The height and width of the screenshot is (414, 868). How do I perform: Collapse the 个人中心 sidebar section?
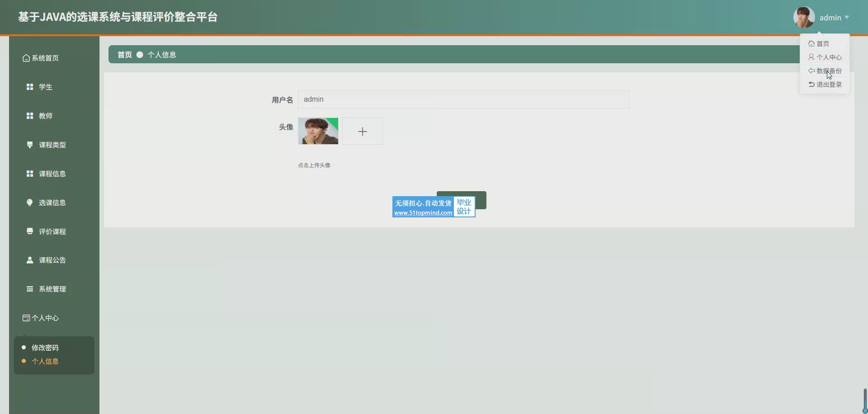coord(45,318)
